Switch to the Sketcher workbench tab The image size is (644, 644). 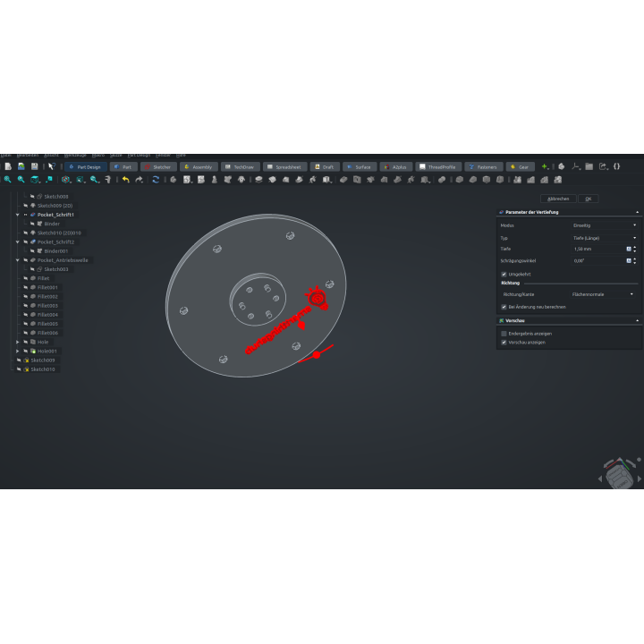(x=158, y=167)
